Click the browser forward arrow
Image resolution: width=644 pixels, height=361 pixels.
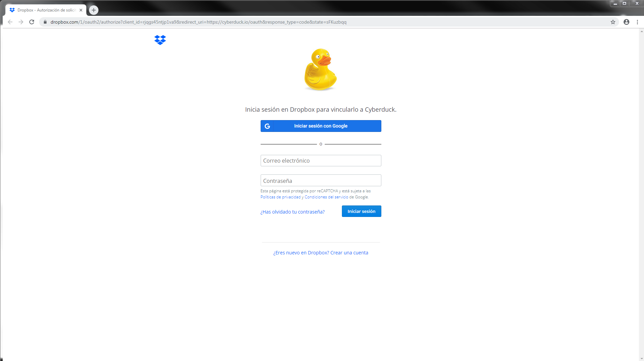coord(21,22)
